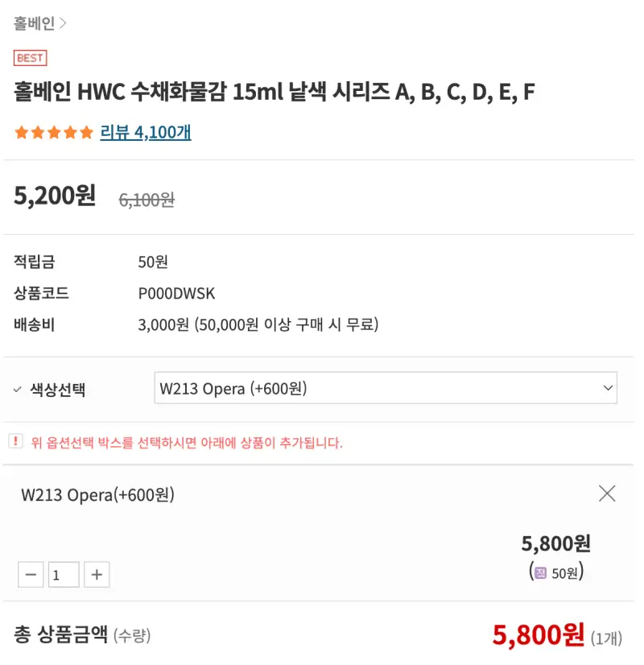The image size is (644, 665).
Task: Remove the W213 Opera option with X
Action: (x=607, y=494)
